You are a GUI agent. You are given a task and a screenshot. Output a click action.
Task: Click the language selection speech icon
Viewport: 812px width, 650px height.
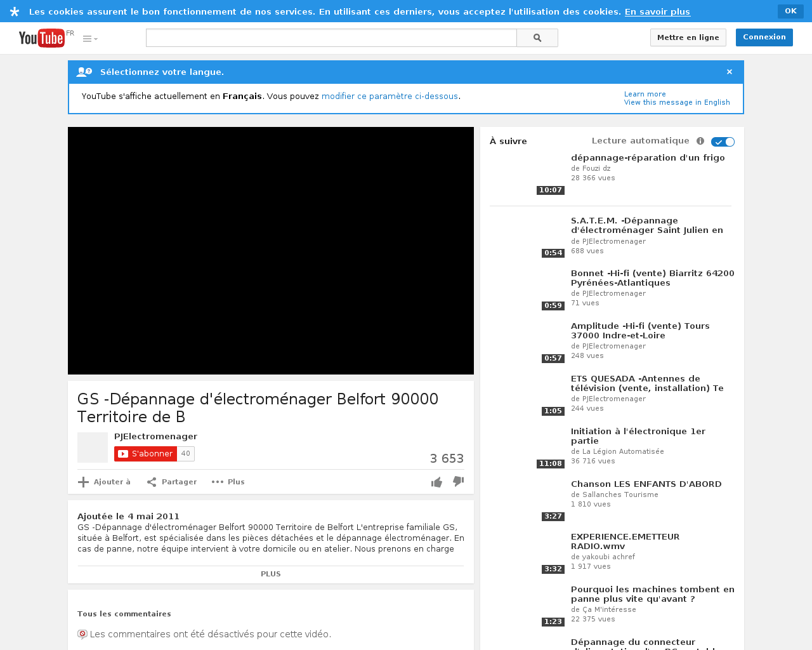click(x=84, y=72)
